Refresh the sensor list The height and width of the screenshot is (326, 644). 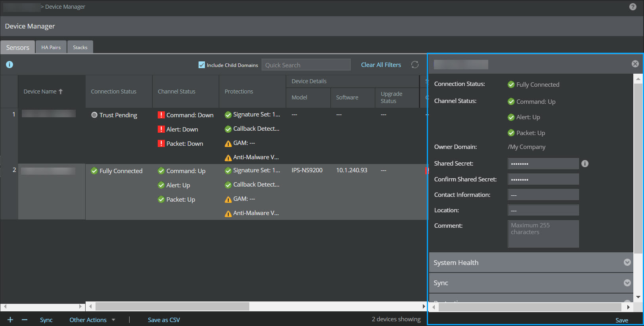[415, 65]
